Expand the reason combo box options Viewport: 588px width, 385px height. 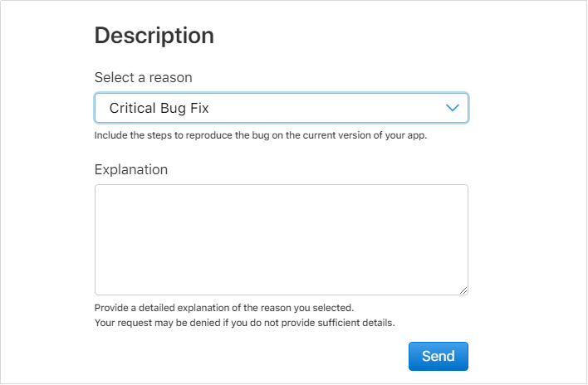tap(332, 108)
